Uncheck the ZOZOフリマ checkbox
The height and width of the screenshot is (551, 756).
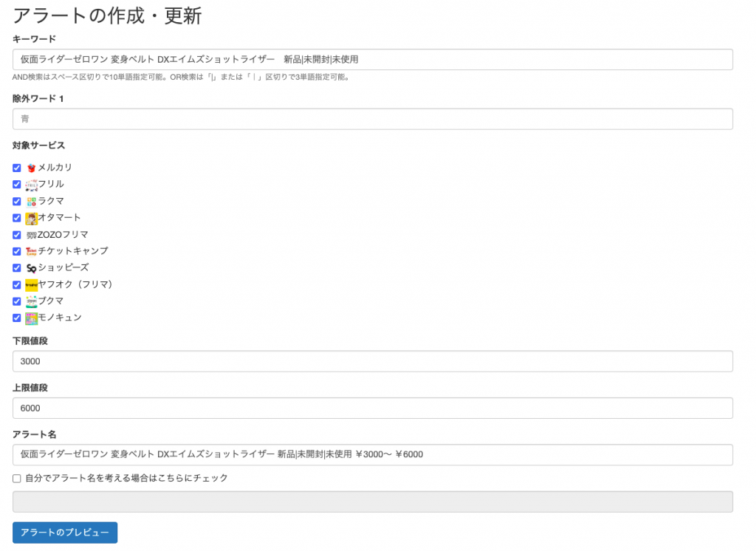[17, 235]
